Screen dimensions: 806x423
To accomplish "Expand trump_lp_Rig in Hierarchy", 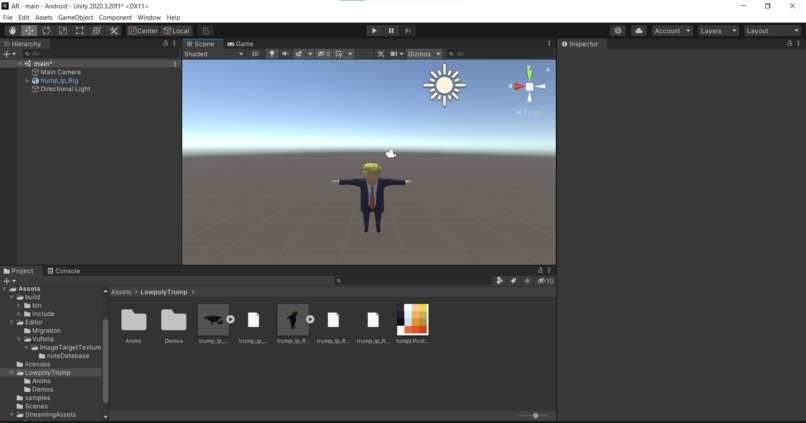I will click(x=27, y=81).
